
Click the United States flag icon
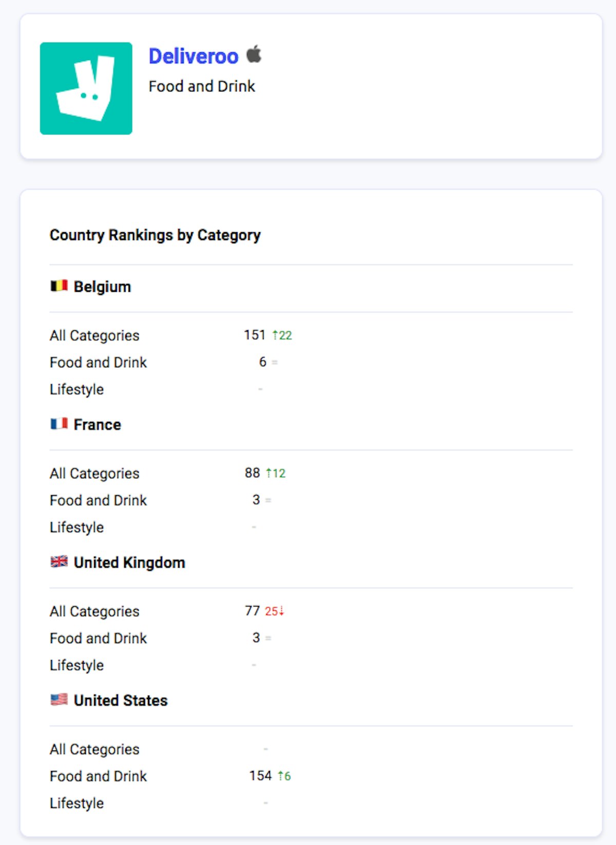[x=59, y=699]
